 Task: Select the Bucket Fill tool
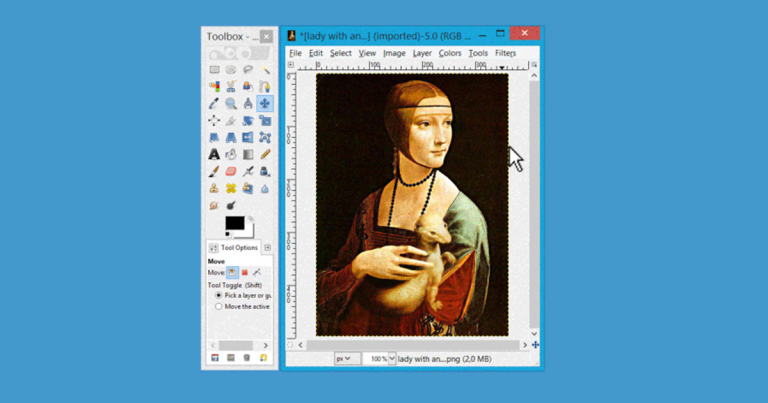(231, 154)
